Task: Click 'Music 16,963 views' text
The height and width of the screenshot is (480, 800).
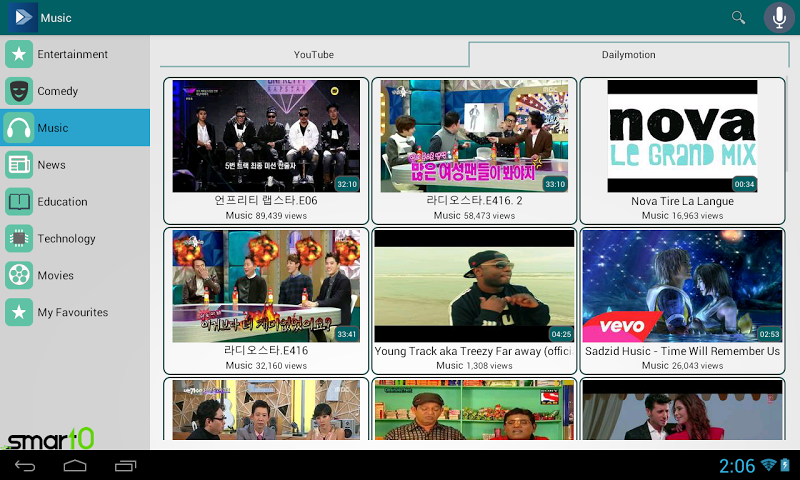Action: (682, 215)
